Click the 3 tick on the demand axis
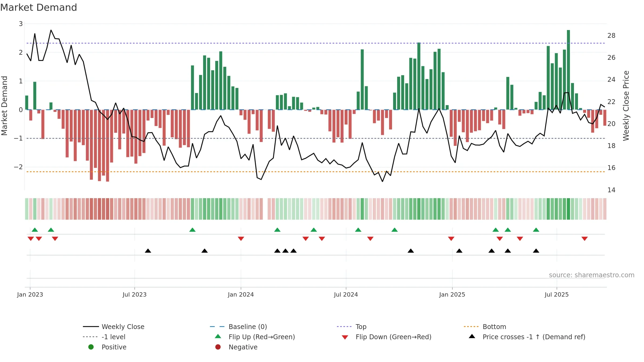 (21, 24)
